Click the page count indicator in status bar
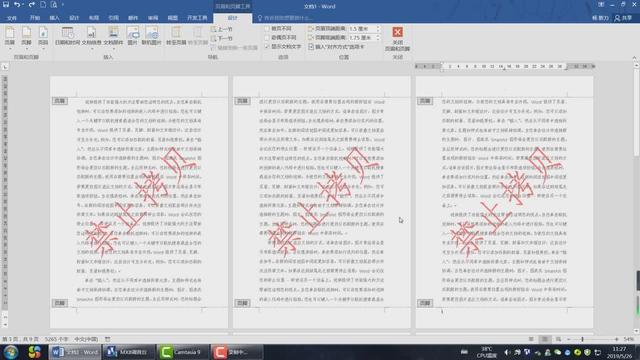This screenshot has height=360, width=640. click(x=20, y=339)
